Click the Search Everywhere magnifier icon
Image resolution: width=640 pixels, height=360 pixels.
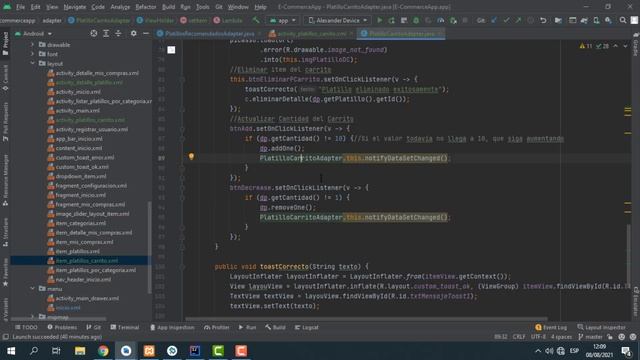[x=622, y=20]
